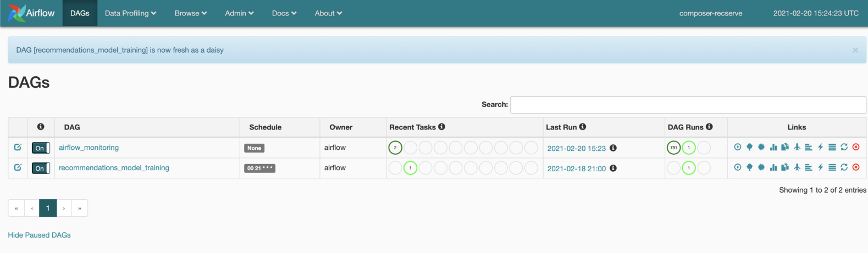Open the Docs menu
Image resolution: width=868 pixels, height=253 pixels.
click(284, 13)
